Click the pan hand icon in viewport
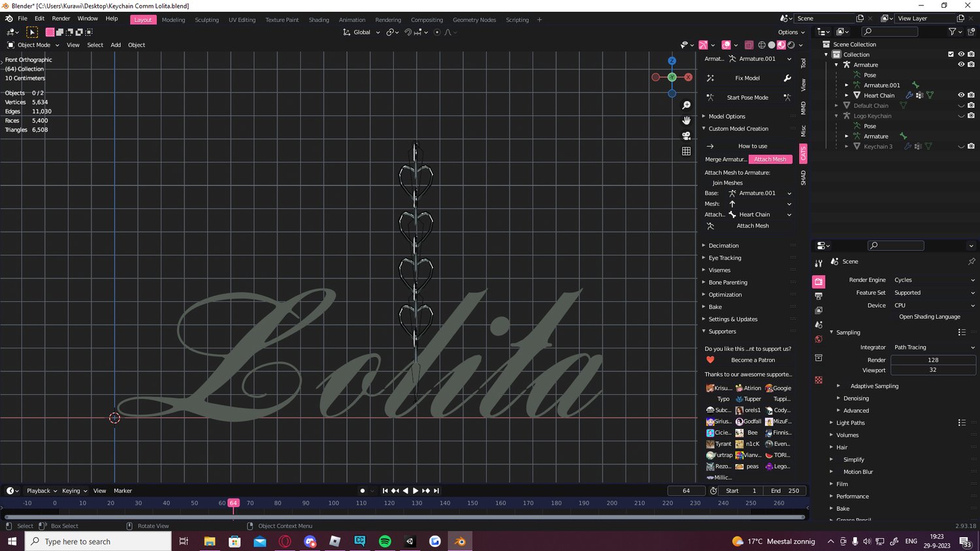The width and height of the screenshot is (980, 551). pos(686,120)
